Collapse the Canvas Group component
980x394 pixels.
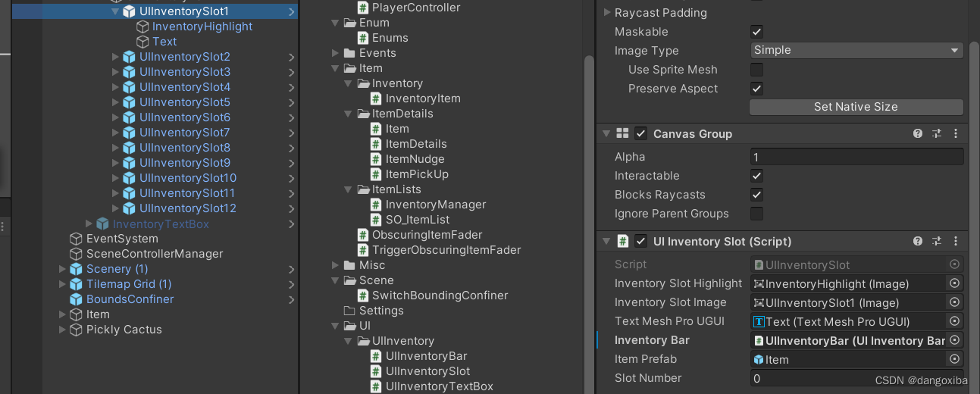[x=606, y=133]
